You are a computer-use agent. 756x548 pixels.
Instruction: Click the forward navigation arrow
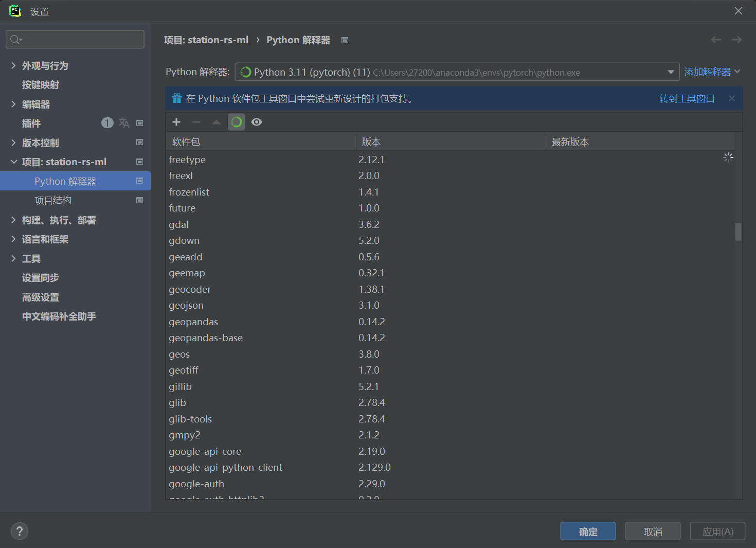tap(736, 40)
